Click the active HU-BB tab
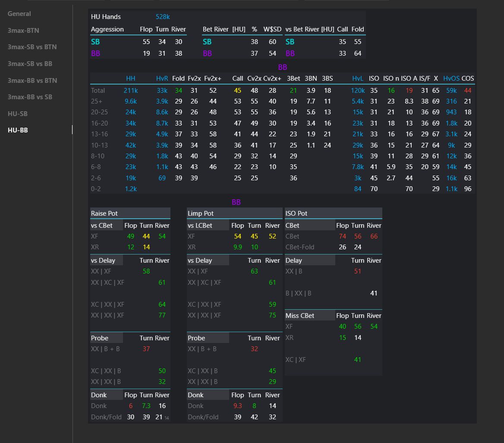The image size is (504, 443). (x=18, y=130)
